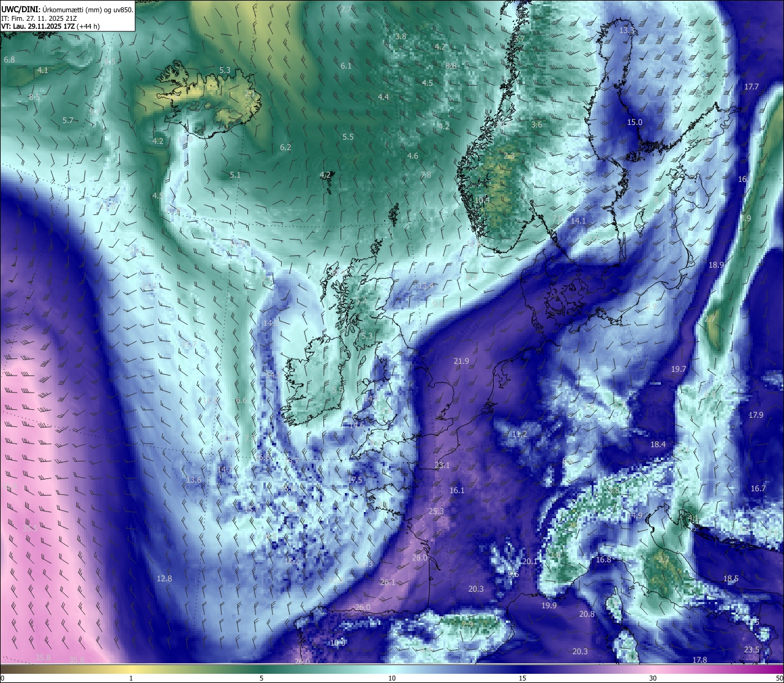Click the '4.4' value label

click(x=383, y=97)
